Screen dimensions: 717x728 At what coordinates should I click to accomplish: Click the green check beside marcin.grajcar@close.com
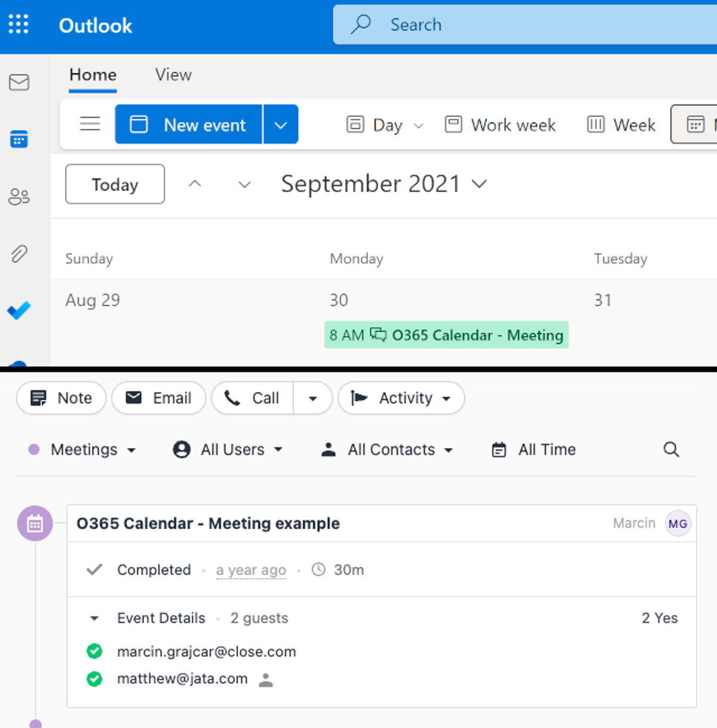(94, 651)
